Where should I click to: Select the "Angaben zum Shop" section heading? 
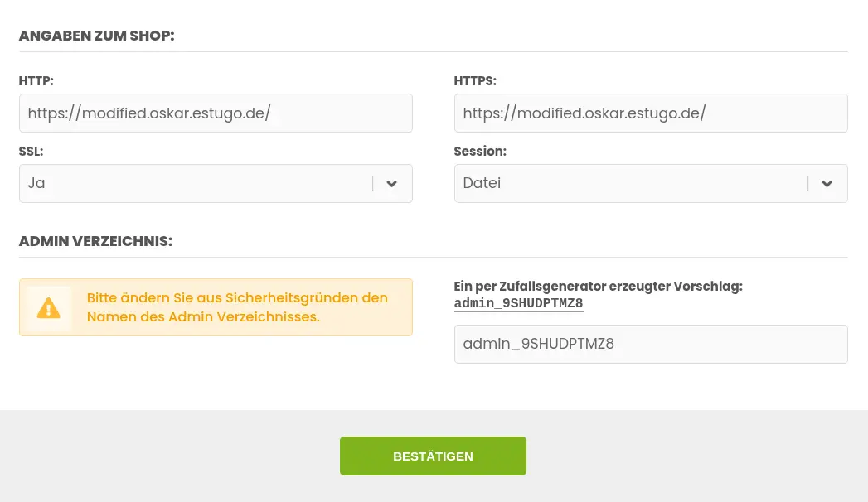point(96,36)
